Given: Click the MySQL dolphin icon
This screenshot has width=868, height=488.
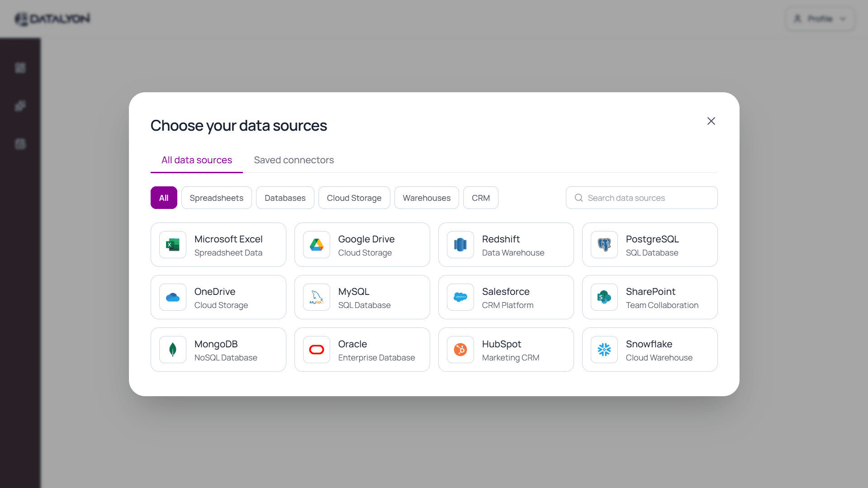Looking at the screenshot, I should coord(317,297).
